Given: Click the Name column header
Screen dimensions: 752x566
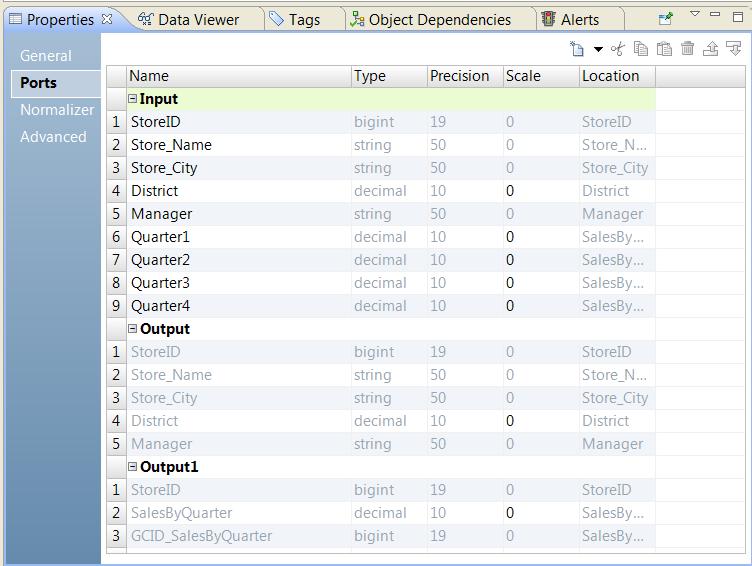Looking at the screenshot, I should pos(239,76).
